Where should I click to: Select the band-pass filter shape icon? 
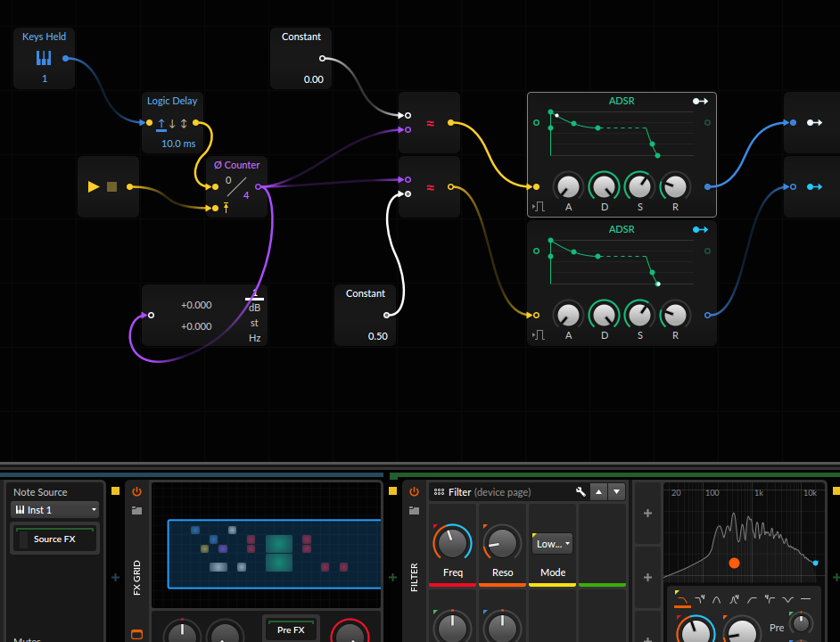pyautogui.click(x=716, y=600)
